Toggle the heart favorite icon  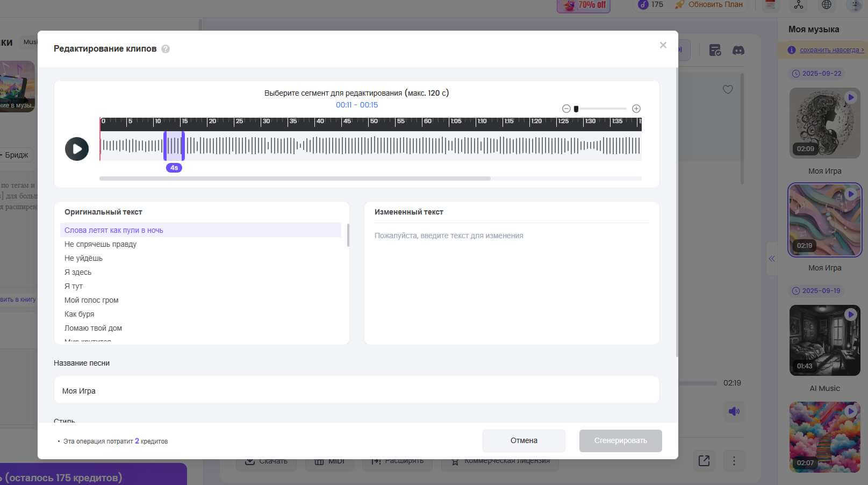pyautogui.click(x=728, y=90)
